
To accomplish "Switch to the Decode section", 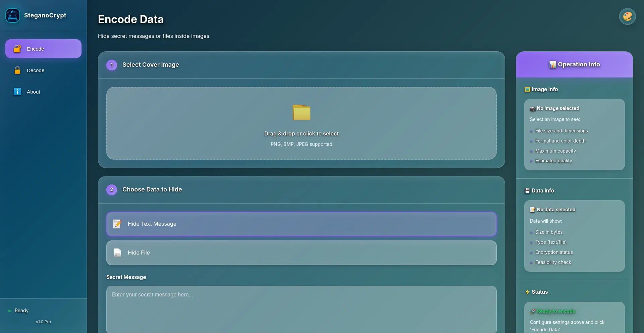I will coord(43,70).
